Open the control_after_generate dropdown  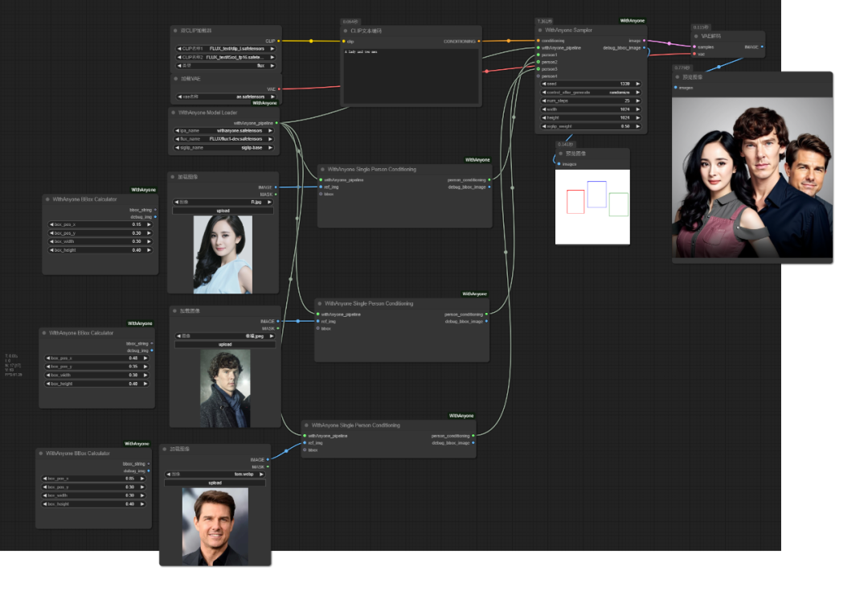click(591, 92)
